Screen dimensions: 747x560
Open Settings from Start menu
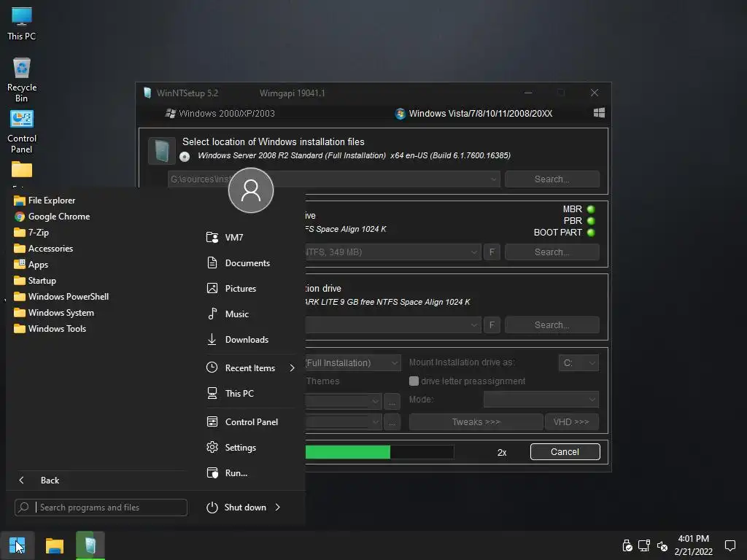[x=231, y=448]
